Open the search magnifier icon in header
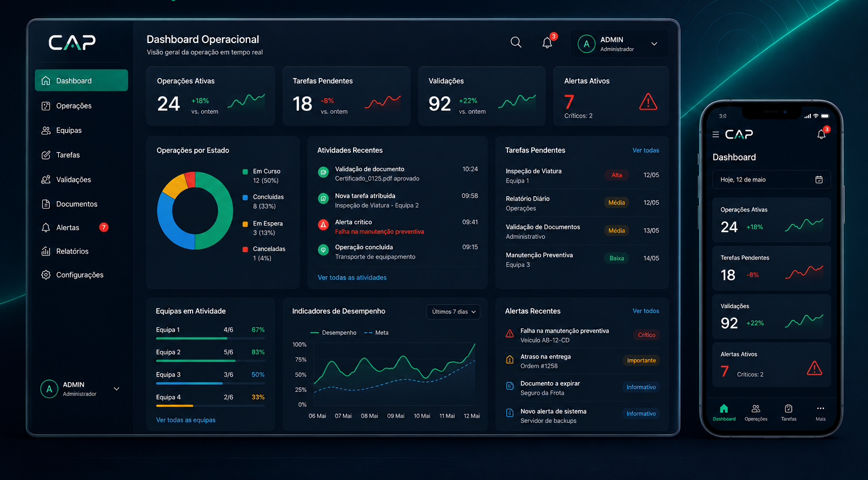This screenshot has width=868, height=480. (515, 42)
